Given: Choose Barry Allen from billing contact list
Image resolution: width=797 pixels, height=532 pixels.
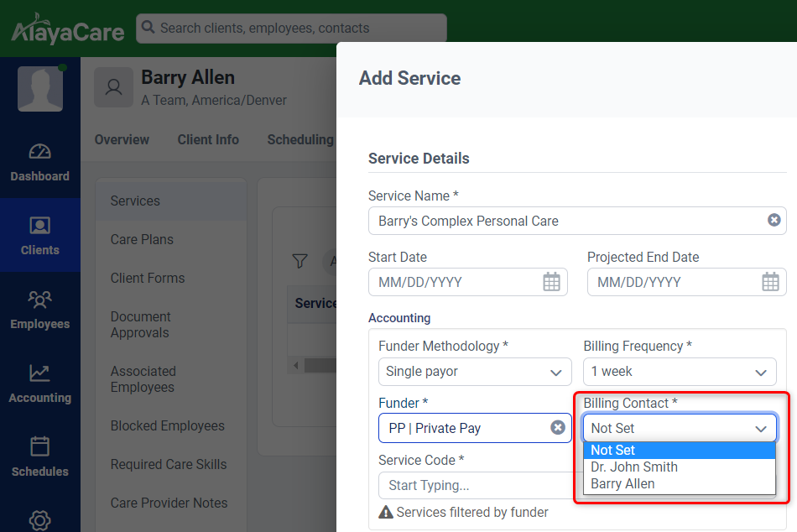Looking at the screenshot, I should tap(622, 484).
